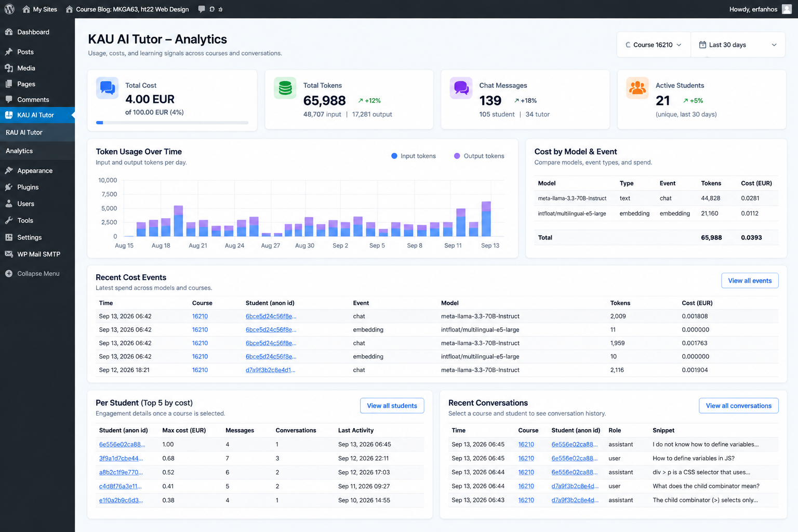798x532 pixels.
Task: Open course 16210 link in 'How to define variables' row
Action: click(x=526, y=458)
